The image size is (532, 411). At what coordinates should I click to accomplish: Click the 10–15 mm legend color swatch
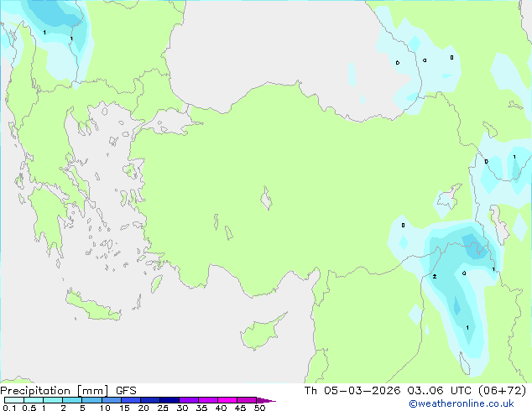(x=111, y=400)
